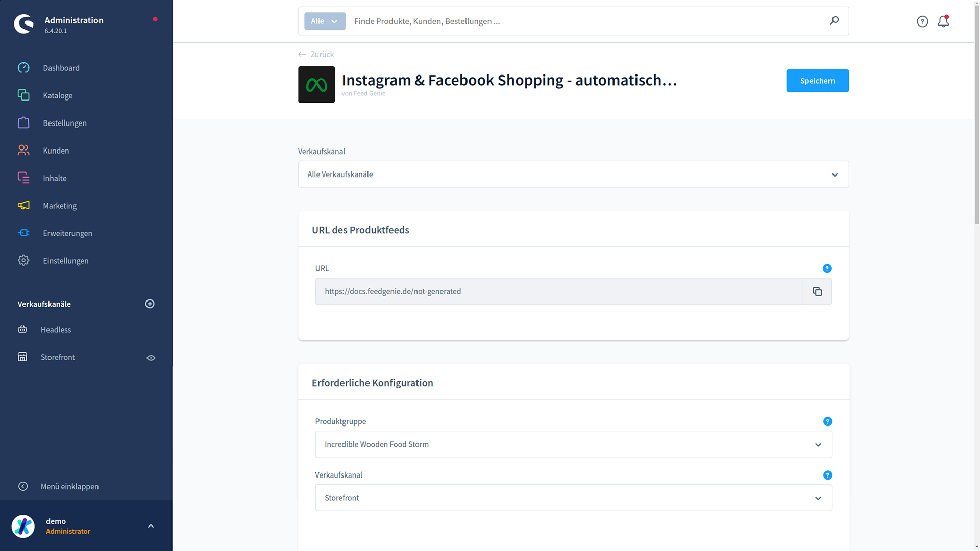
Task: Go to Einstellungen in the sidebar
Action: [65, 261]
